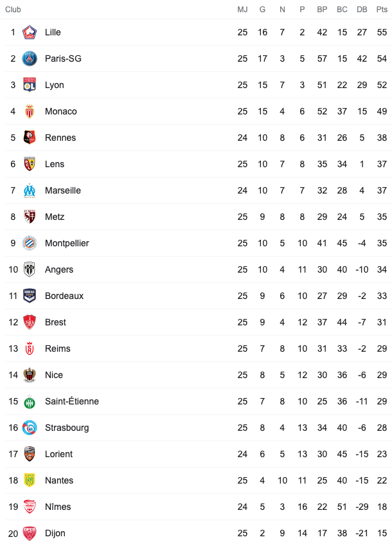Click the Lille club crest
Screen dimensions: 392x544
coord(30,32)
